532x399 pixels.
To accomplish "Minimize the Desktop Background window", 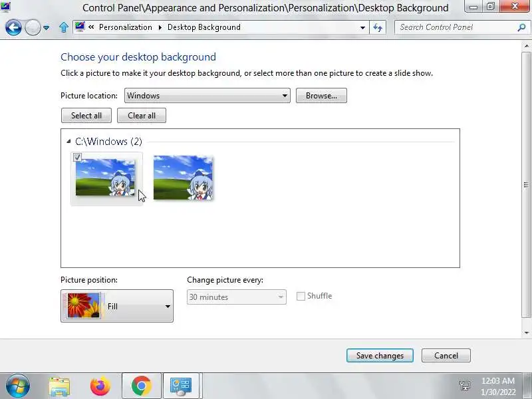I will coord(473,7).
